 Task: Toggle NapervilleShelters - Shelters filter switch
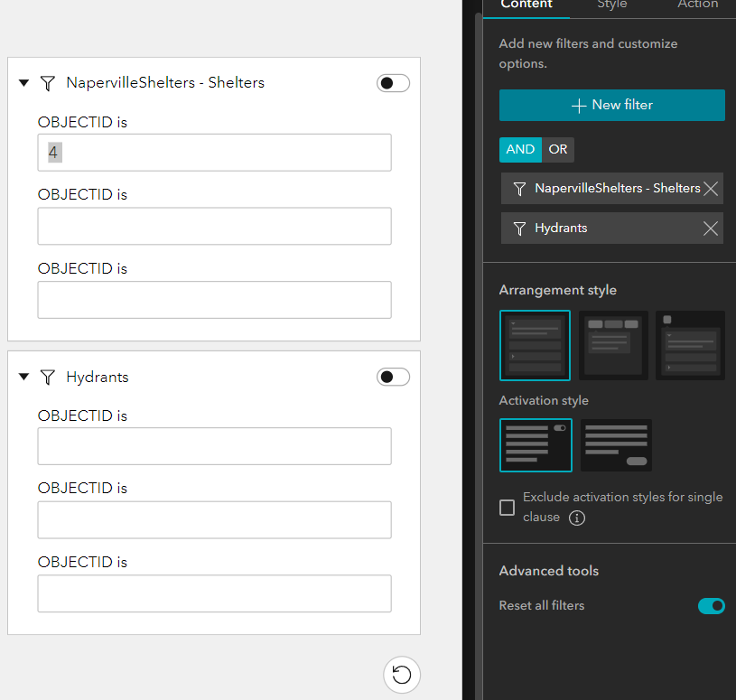click(x=393, y=83)
